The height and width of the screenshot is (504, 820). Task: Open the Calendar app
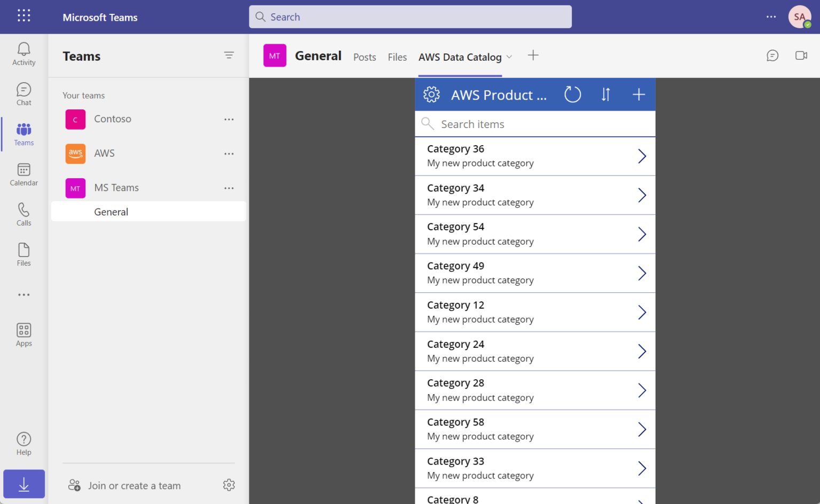coord(23,174)
